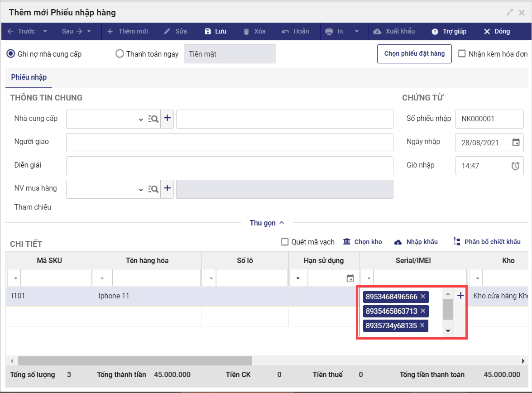The height and width of the screenshot is (393, 532).
Task: Open clock picker for Giờ nhập
Action: pos(515,166)
